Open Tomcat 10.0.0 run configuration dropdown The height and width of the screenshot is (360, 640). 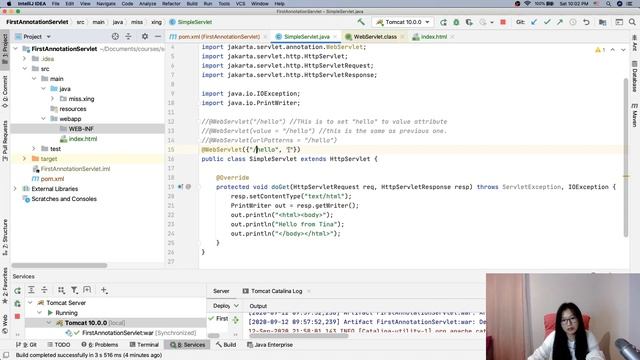click(x=403, y=22)
